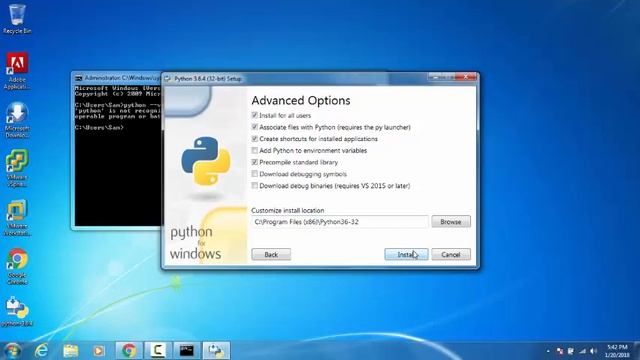Browse for install location
Screen dimensions: 640x360
451,222
